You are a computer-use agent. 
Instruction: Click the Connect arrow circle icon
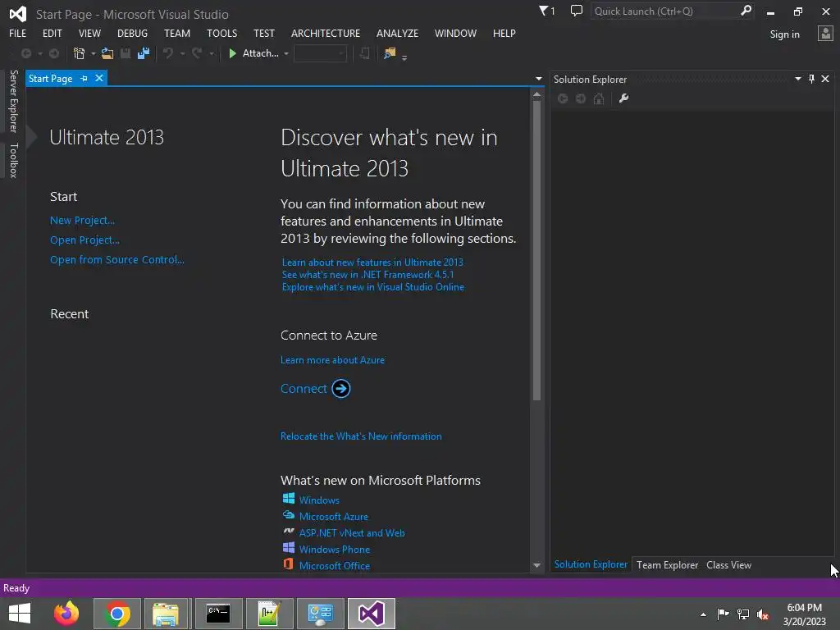coord(340,388)
